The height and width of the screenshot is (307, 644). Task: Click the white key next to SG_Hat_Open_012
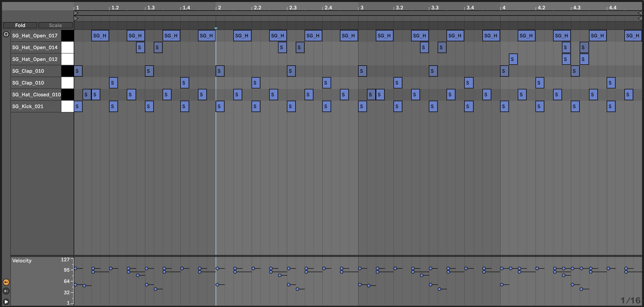[x=68, y=59]
